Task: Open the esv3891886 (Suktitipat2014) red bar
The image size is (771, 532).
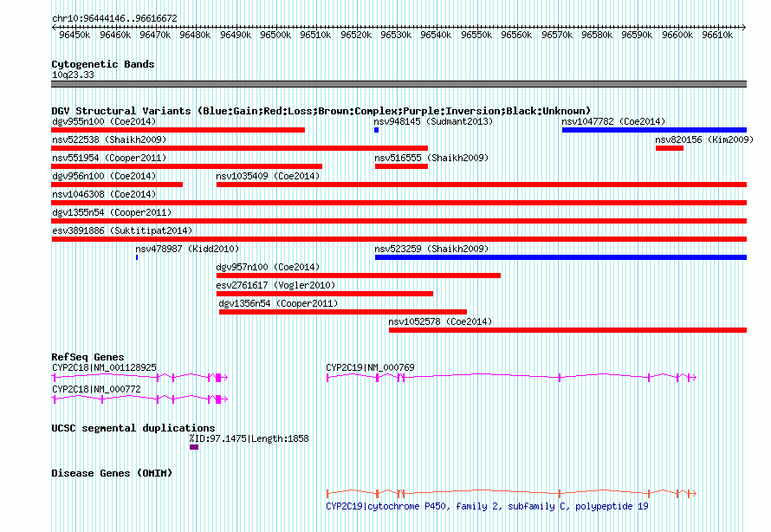Action: click(x=398, y=239)
